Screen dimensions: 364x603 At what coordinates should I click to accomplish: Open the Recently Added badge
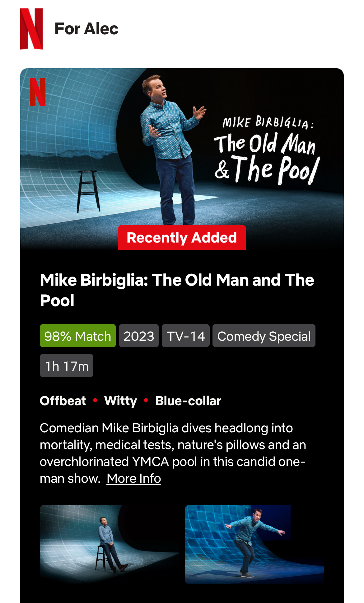182,238
